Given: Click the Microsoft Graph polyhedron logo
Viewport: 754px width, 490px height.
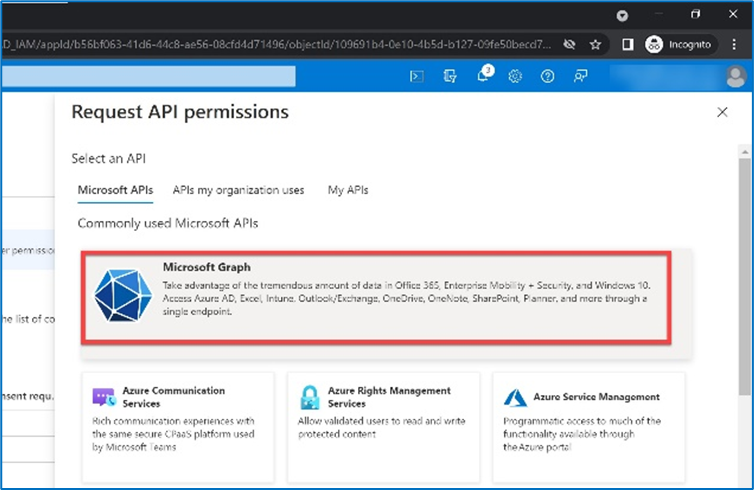Looking at the screenshot, I should (123, 295).
